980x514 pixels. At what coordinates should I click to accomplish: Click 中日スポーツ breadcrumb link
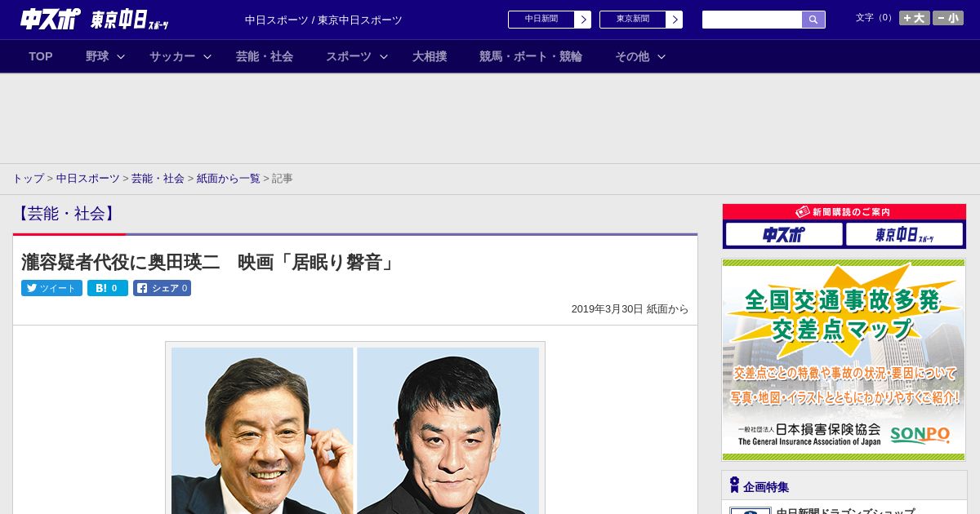pyautogui.click(x=87, y=178)
